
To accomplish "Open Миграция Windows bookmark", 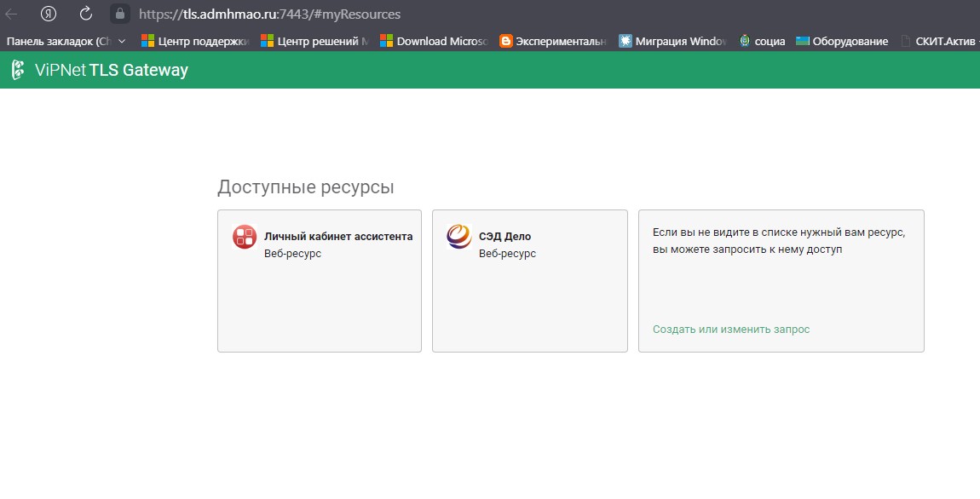I will click(x=672, y=41).
